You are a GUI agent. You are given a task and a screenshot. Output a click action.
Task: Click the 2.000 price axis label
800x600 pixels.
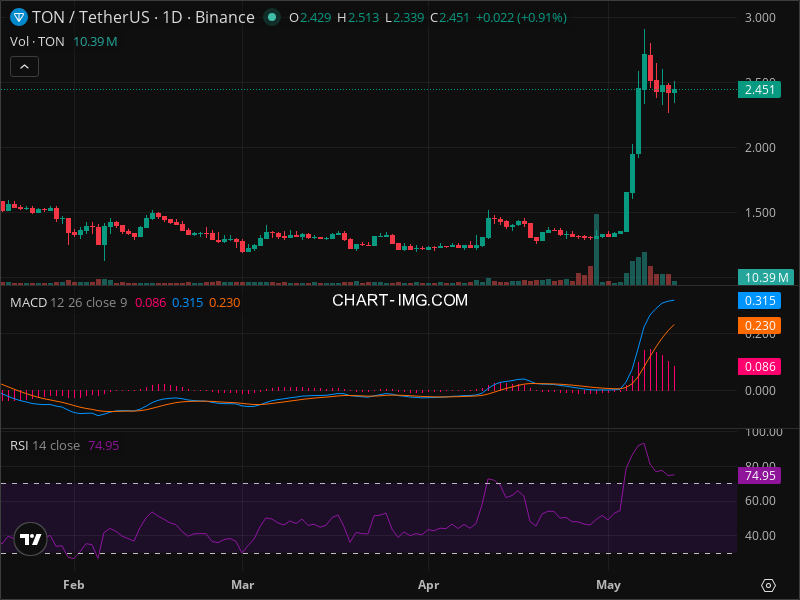click(x=760, y=147)
